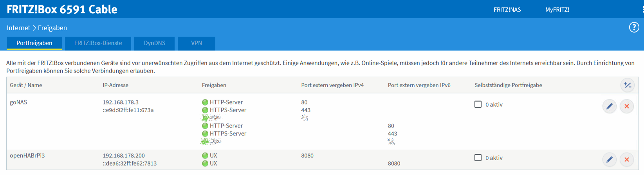644x175 pixels.
Task: Delete the openHABrPi3 port forwarding entry
Action: pos(627,159)
